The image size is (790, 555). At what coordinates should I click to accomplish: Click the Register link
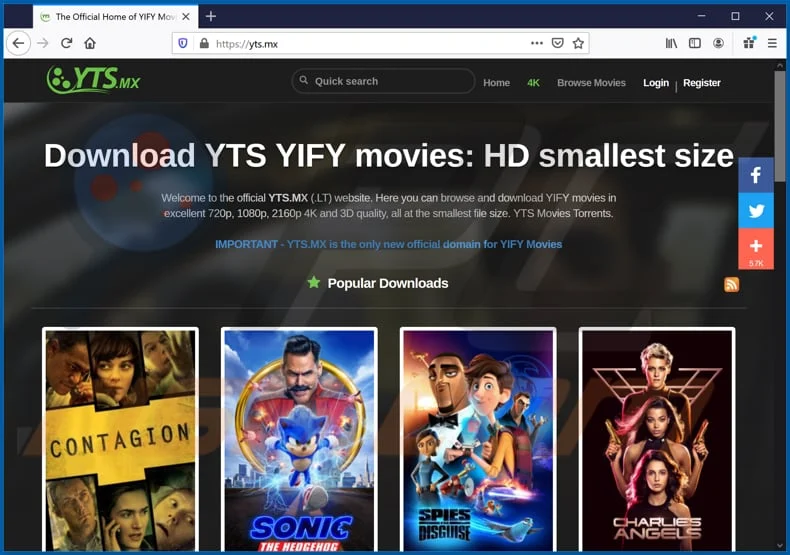[x=701, y=83]
